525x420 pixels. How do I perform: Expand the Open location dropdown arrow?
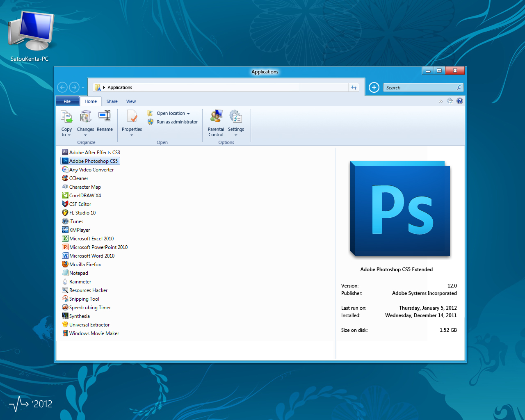coord(188,114)
